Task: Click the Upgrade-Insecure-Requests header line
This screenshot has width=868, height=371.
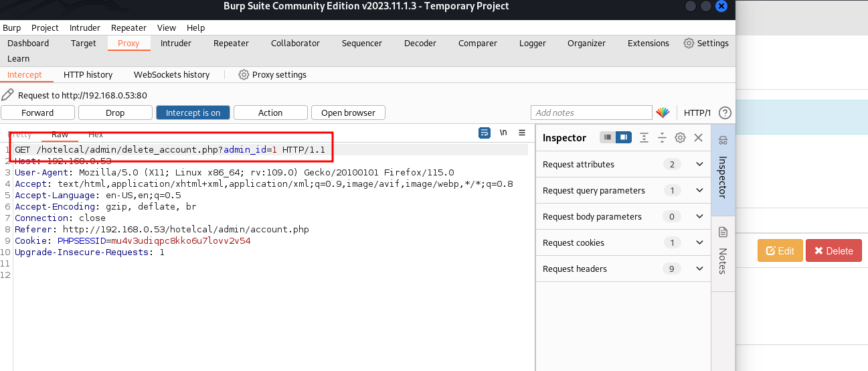Action: click(90, 252)
